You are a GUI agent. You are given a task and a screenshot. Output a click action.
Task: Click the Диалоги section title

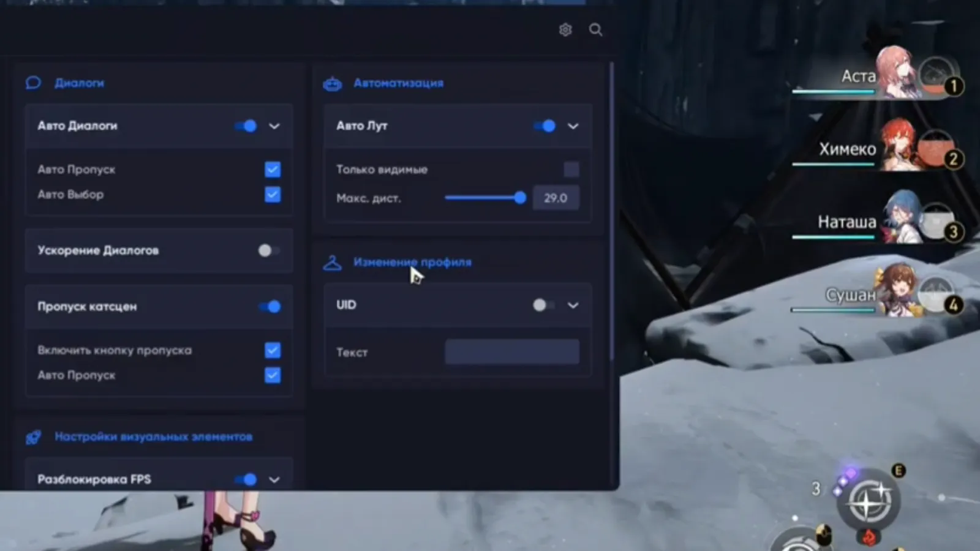(x=80, y=83)
